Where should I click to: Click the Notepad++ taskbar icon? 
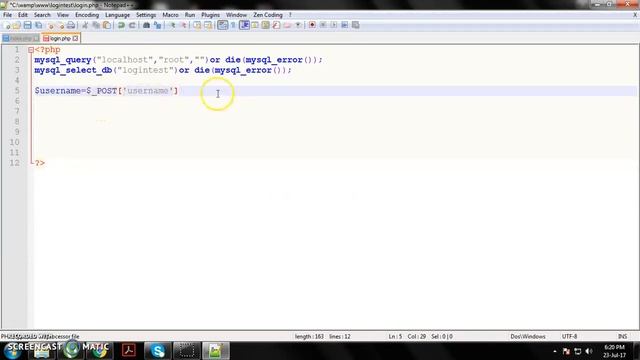point(215,351)
